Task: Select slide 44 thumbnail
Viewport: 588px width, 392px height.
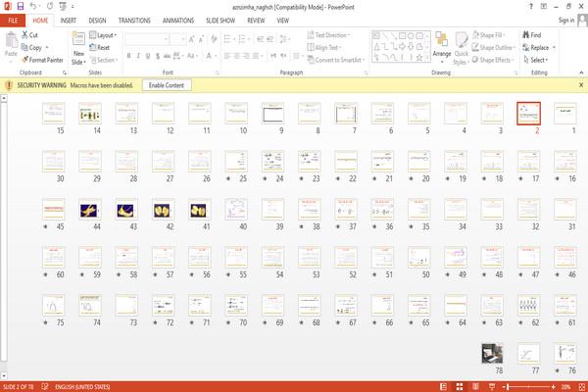Action: [x=90, y=210]
